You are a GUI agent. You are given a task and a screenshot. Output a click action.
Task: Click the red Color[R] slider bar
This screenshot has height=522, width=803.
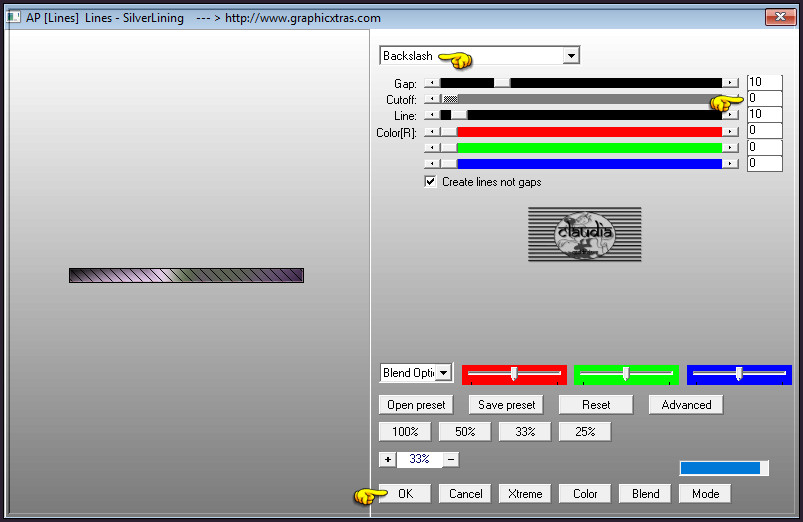[x=589, y=132]
